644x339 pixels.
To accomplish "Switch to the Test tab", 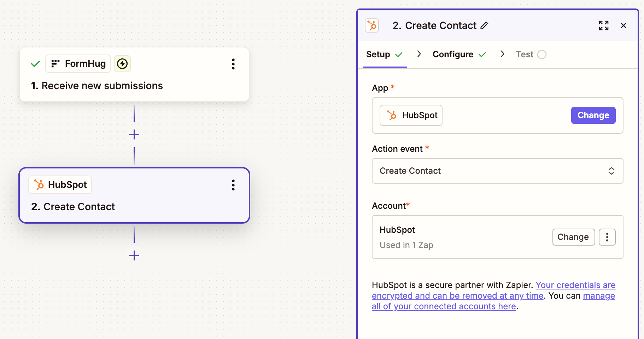I will (x=531, y=54).
